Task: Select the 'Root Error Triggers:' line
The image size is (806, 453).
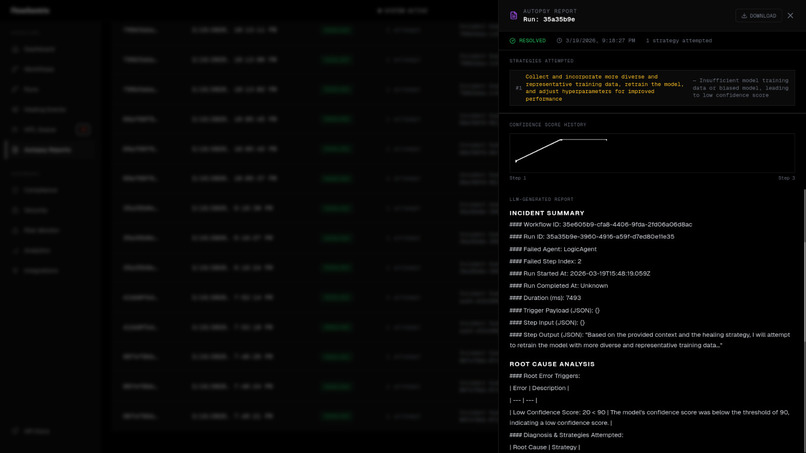Action: (x=545, y=376)
